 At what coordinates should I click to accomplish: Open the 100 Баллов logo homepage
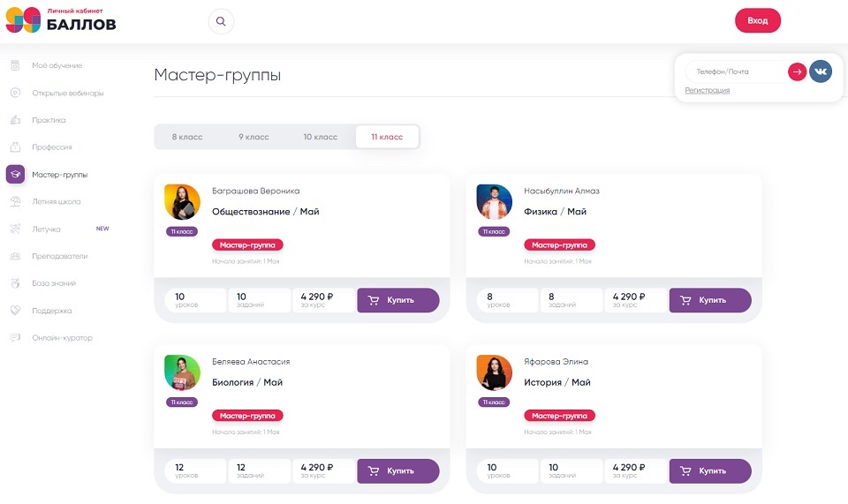coord(61,20)
